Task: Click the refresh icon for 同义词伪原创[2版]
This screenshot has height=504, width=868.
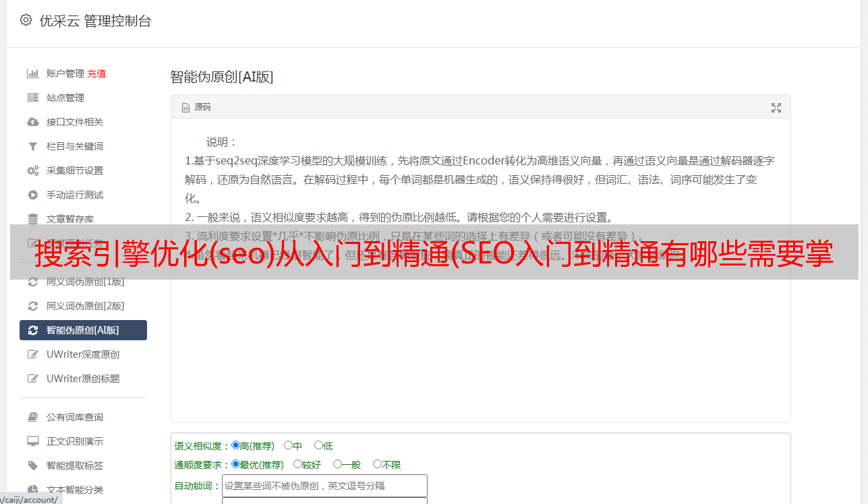Action: [32, 306]
